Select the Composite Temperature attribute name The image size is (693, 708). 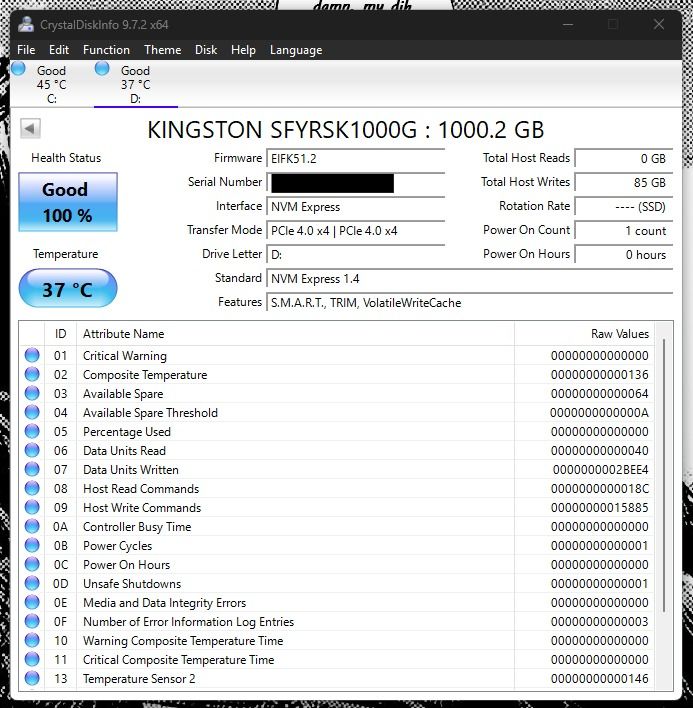click(x=145, y=375)
